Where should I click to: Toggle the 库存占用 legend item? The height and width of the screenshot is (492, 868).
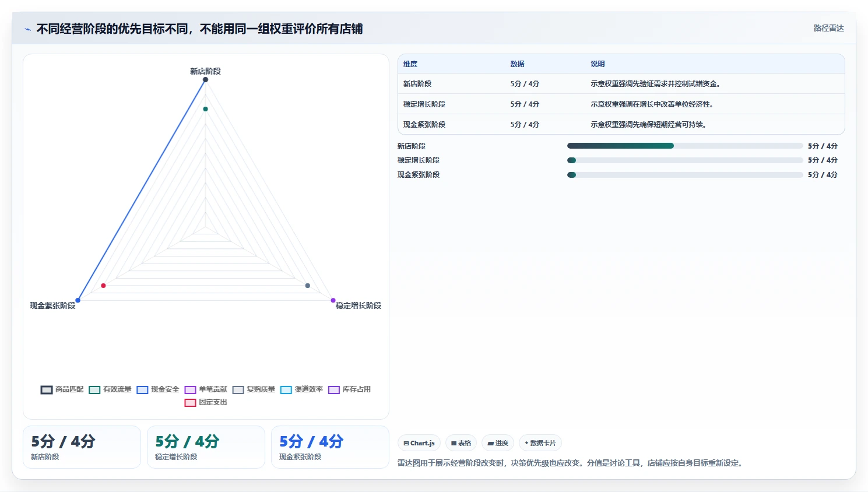(x=349, y=389)
